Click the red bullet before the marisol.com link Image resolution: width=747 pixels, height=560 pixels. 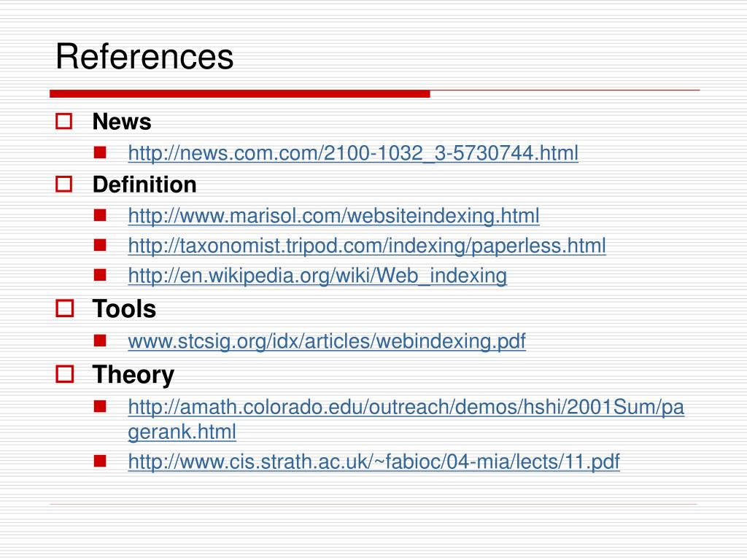tap(99, 215)
